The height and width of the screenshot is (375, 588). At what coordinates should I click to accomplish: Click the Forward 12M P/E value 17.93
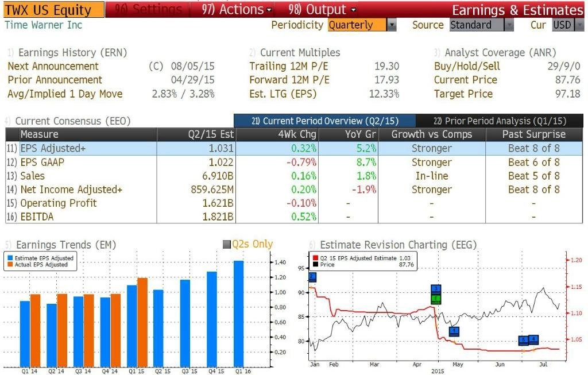[x=386, y=80]
